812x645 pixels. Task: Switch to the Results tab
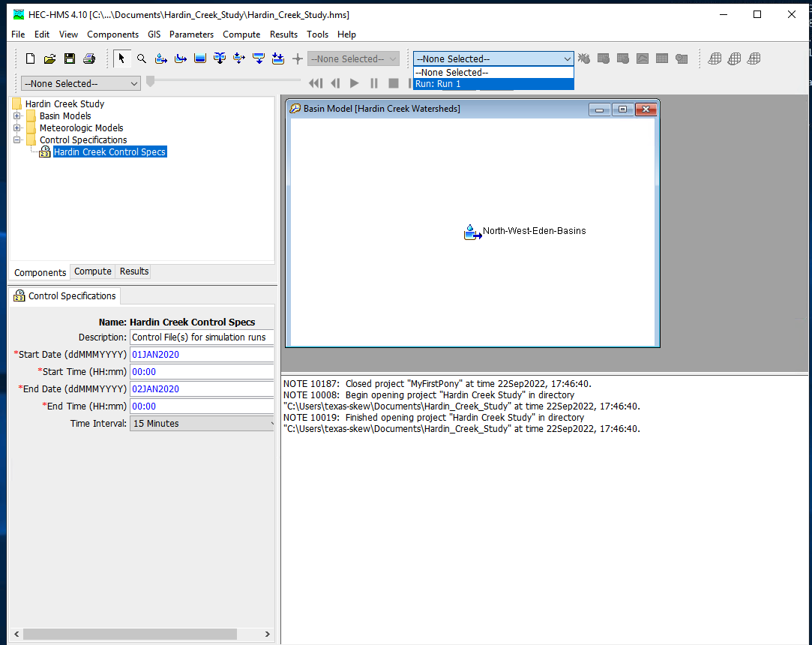[134, 271]
